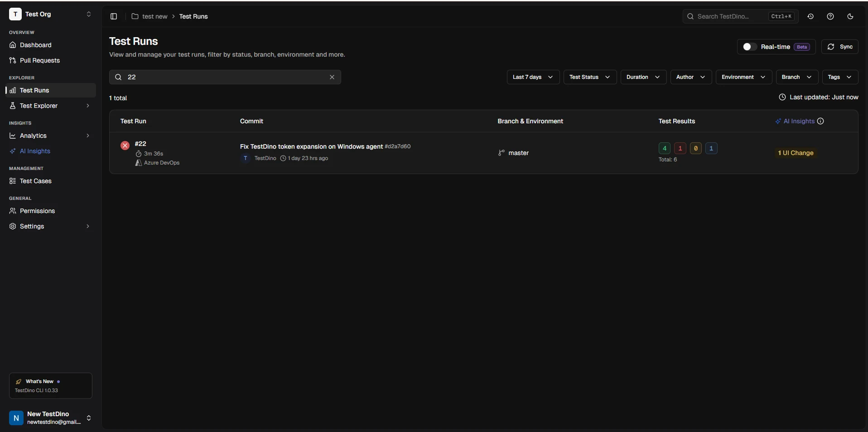Screen dimensions: 868x432
Task: Select Pull Requests in the sidebar
Action: (x=40, y=60)
